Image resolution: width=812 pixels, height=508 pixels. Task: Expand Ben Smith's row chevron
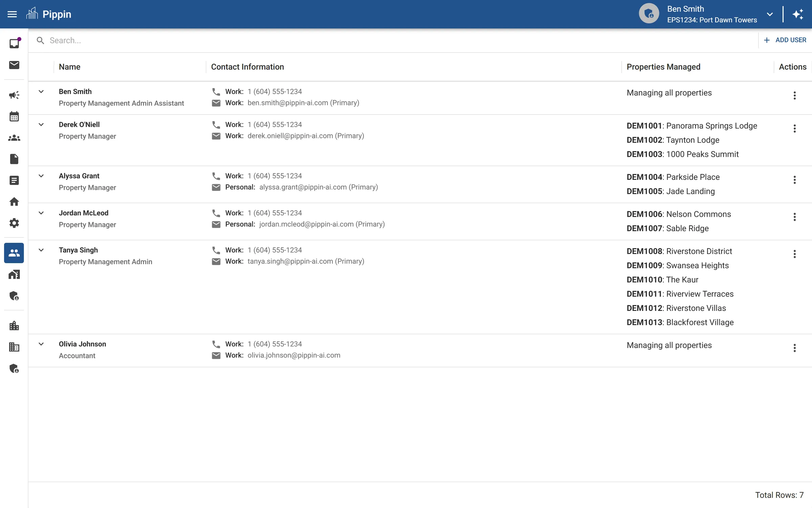coord(41,91)
